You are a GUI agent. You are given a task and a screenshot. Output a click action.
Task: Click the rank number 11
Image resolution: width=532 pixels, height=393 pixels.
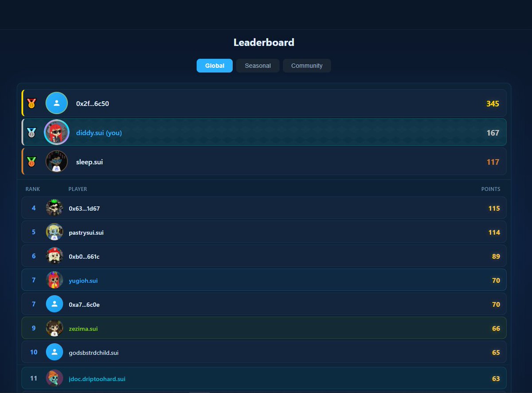click(34, 378)
